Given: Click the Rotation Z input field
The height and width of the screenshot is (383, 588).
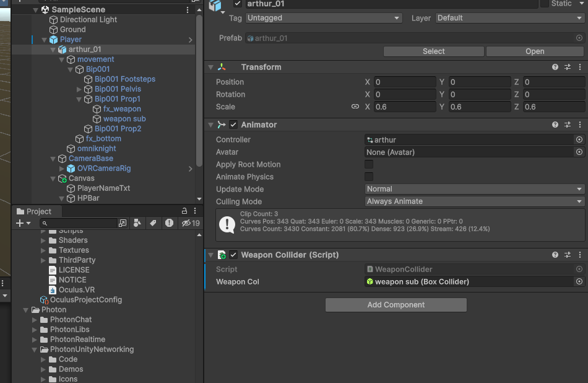Looking at the screenshot, I should (x=554, y=95).
